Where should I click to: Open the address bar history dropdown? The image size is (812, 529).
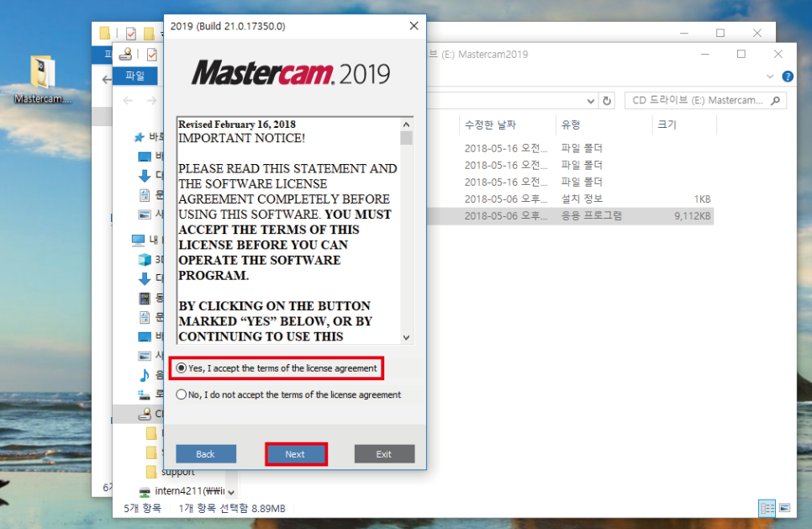[590, 101]
